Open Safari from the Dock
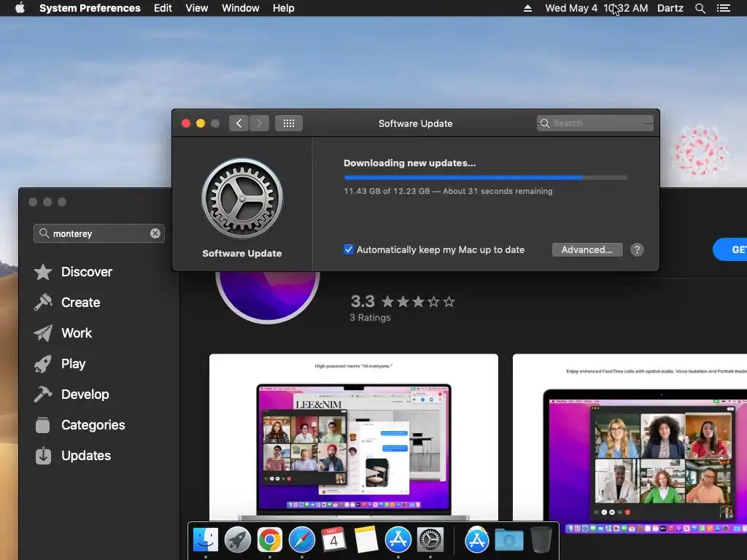This screenshot has height=560, width=747. tap(301, 540)
